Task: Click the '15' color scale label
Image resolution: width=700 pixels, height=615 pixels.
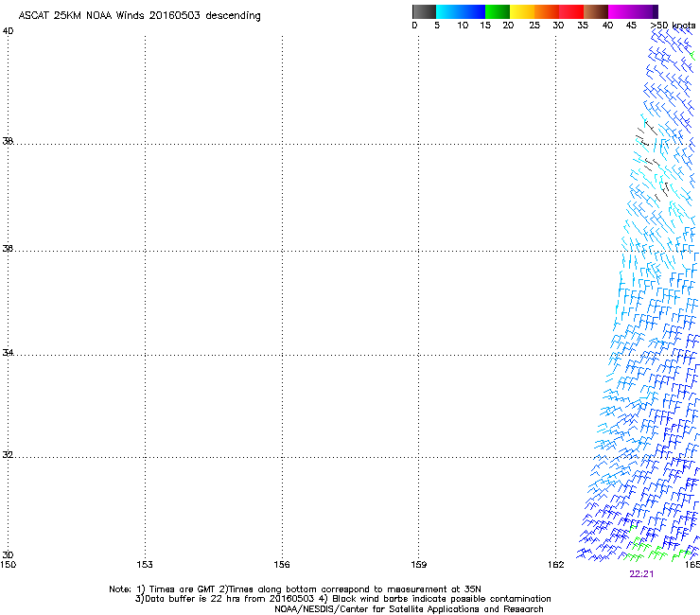Action: [x=485, y=26]
